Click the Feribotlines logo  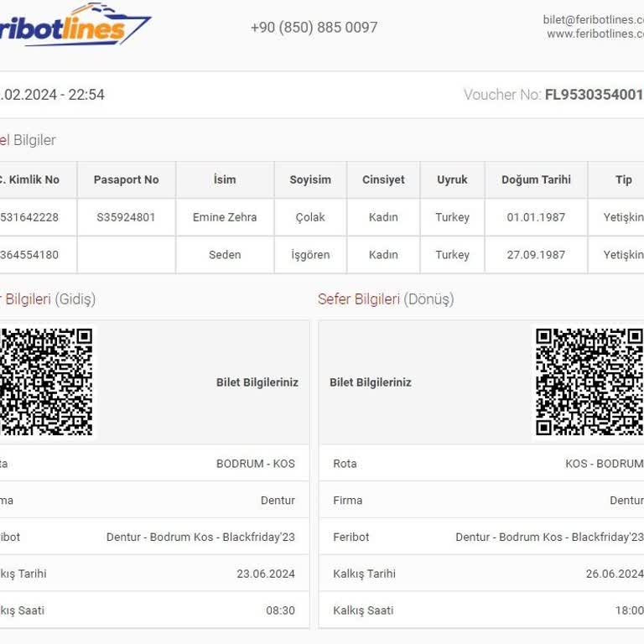pyautogui.click(x=75, y=24)
